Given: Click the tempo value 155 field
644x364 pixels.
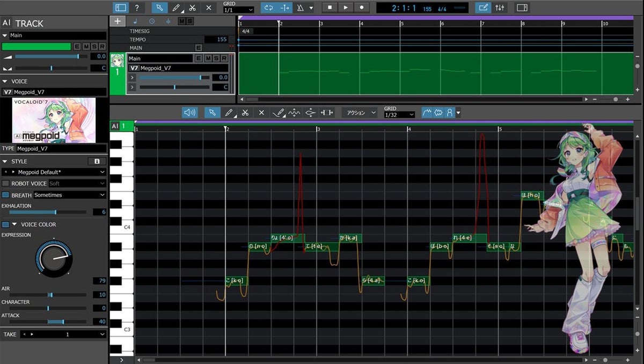Looking at the screenshot, I should click(219, 39).
